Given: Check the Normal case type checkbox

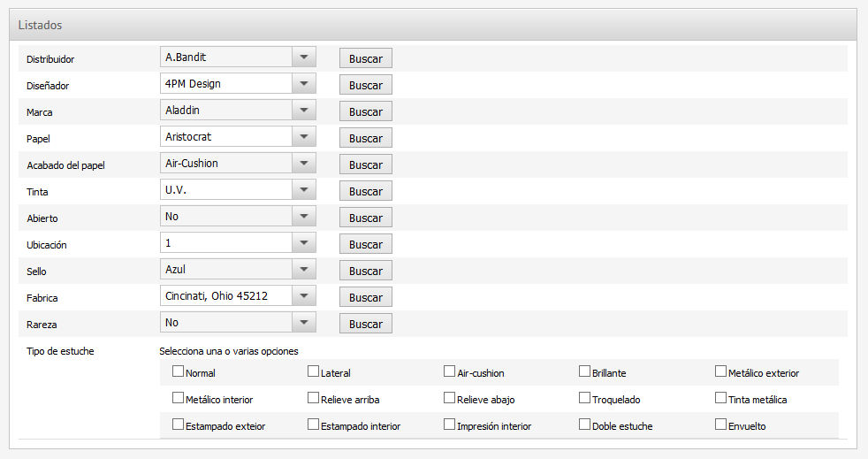Looking at the screenshot, I should point(178,372).
